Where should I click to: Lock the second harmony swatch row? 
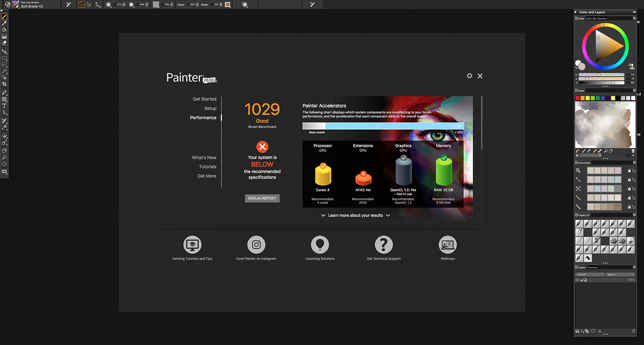[x=629, y=179]
